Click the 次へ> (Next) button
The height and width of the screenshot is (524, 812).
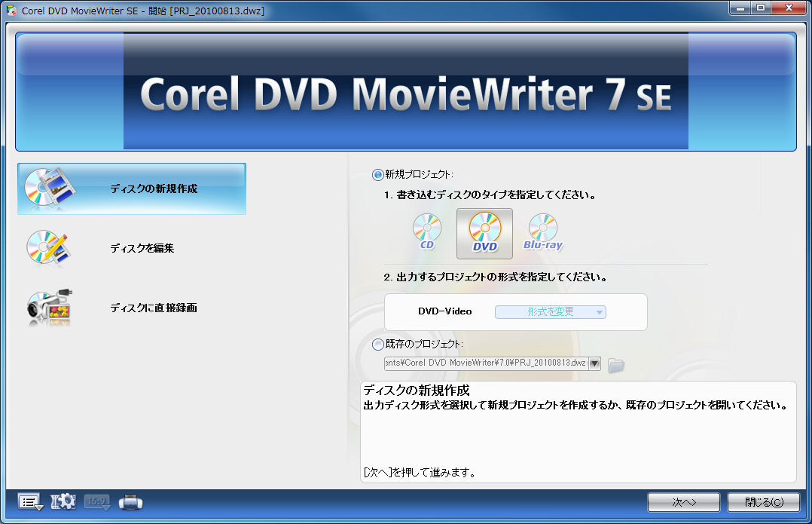[x=684, y=501]
